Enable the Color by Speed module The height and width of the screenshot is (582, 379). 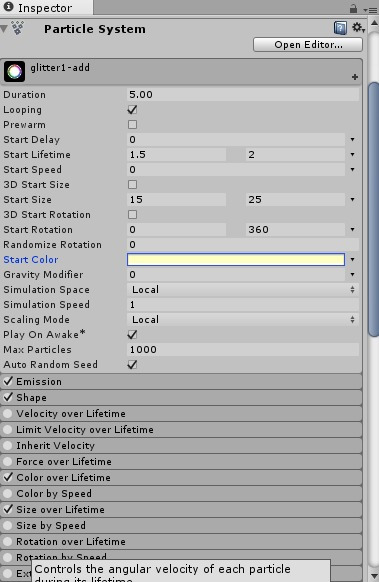(7, 493)
